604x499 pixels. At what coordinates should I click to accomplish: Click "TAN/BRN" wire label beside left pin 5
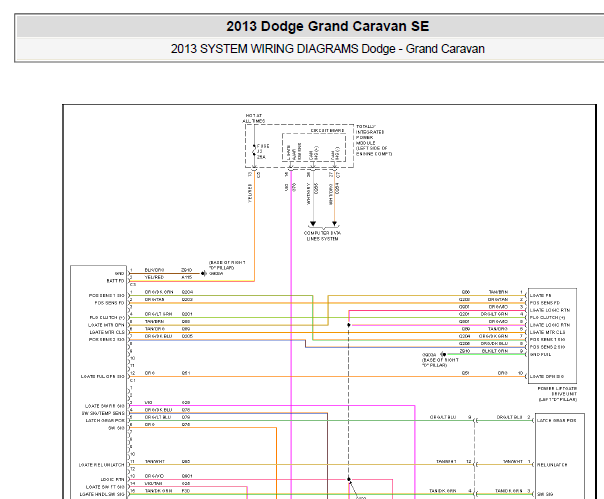154,321
